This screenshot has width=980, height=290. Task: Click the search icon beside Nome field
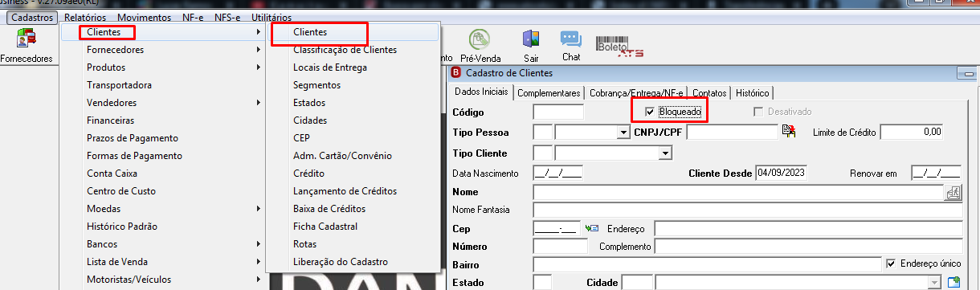(x=953, y=192)
